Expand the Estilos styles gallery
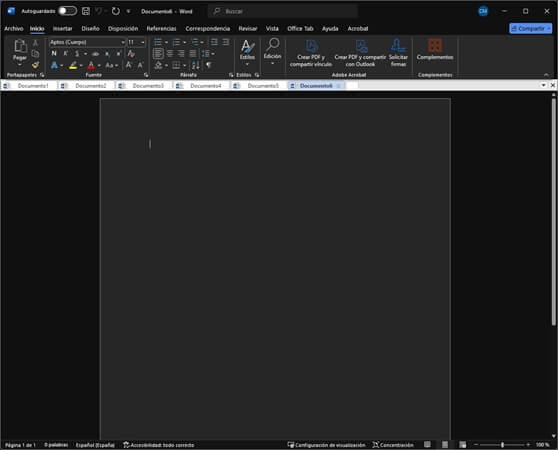The image size is (558, 450). tap(247, 52)
